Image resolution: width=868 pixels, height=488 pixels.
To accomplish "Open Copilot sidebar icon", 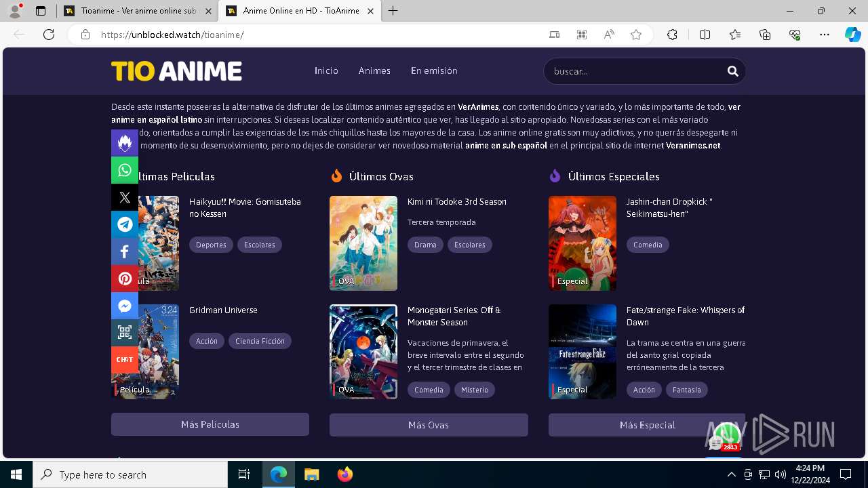I will (852, 35).
